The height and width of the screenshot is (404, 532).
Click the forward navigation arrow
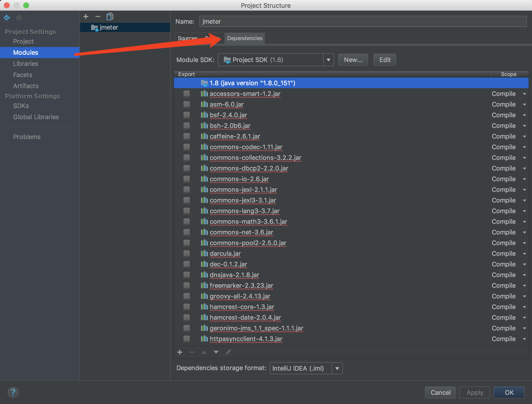click(x=19, y=17)
